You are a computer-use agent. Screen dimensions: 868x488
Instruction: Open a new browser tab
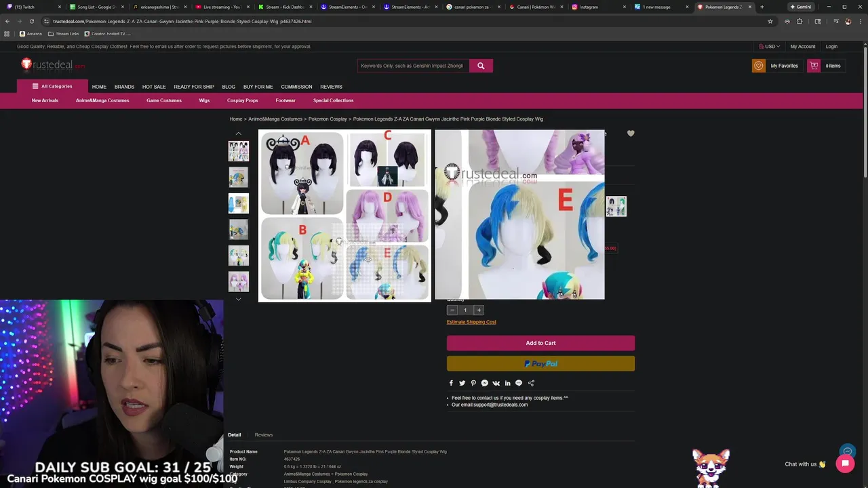[762, 7]
